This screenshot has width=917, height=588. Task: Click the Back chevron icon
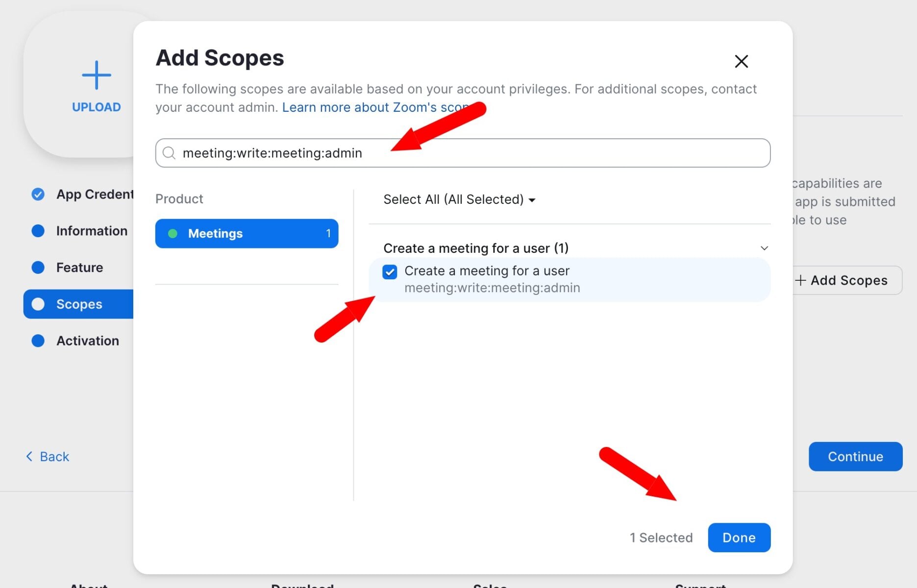tap(29, 457)
